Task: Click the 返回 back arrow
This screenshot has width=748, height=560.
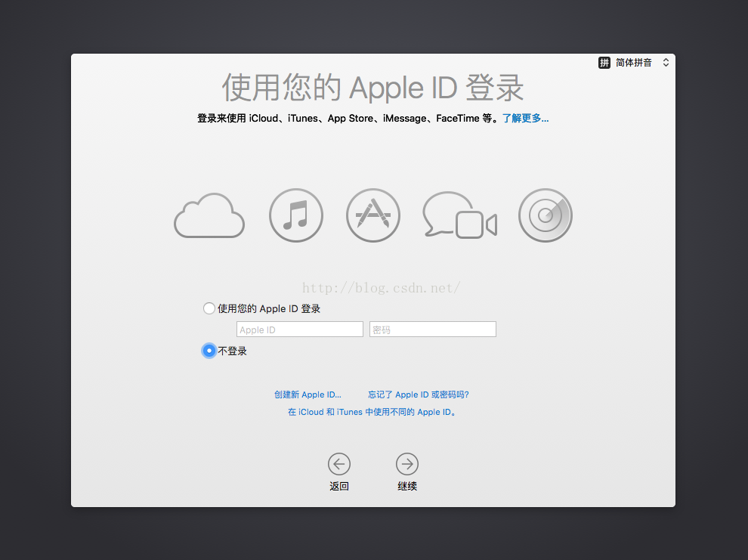Action: click(x=339, y=464)
